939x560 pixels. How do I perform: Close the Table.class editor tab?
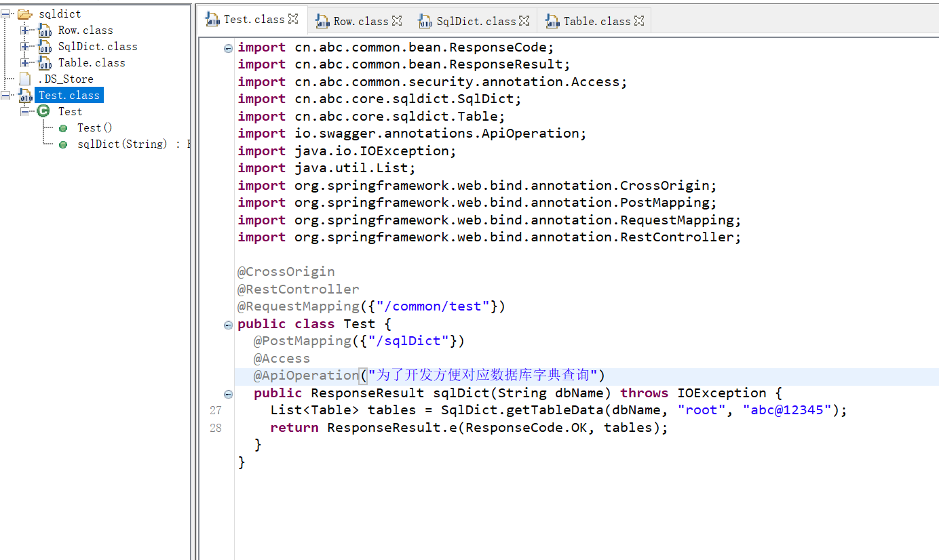(x=638, y=21)
